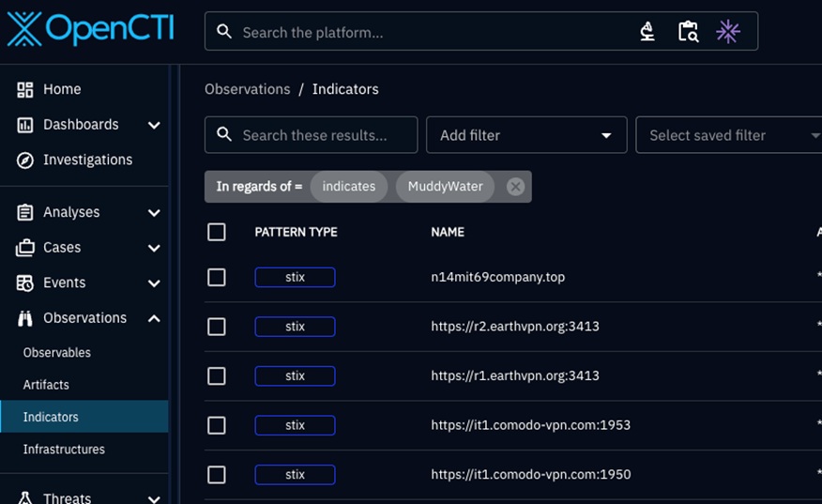Go to Home in sidebar
The height and width of the screenshot is (504, 822).
(62, 89)
